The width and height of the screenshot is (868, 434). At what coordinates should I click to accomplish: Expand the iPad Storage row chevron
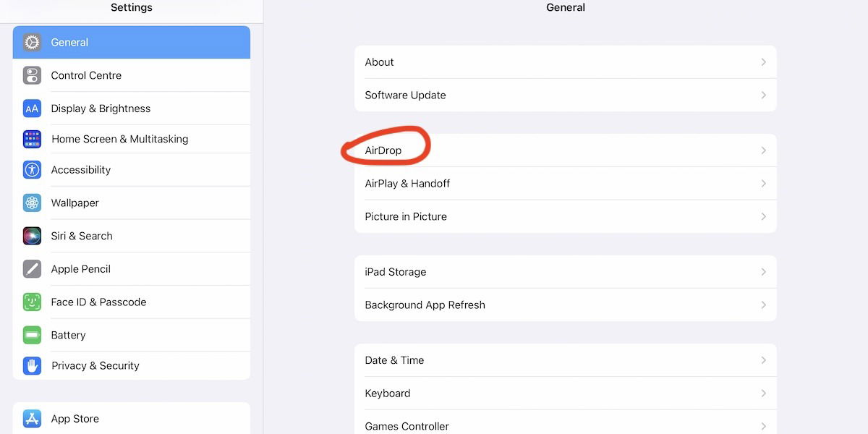coord(763,272)
